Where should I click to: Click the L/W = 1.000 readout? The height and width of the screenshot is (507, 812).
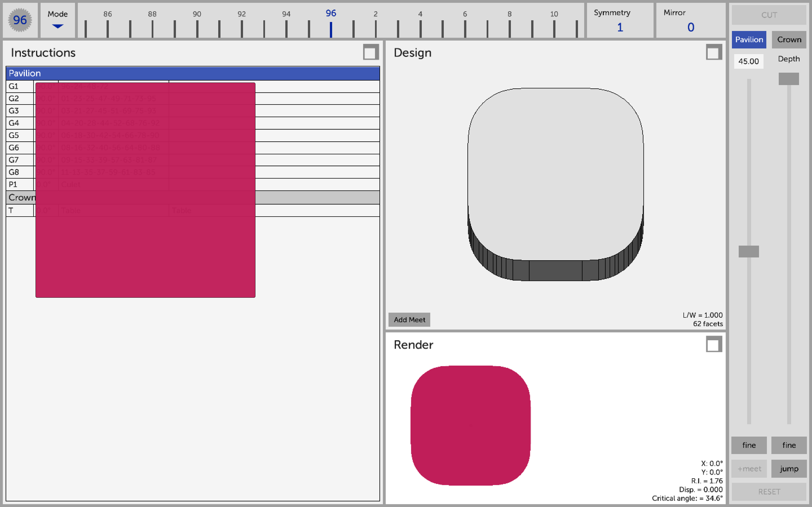coord(703,315)
